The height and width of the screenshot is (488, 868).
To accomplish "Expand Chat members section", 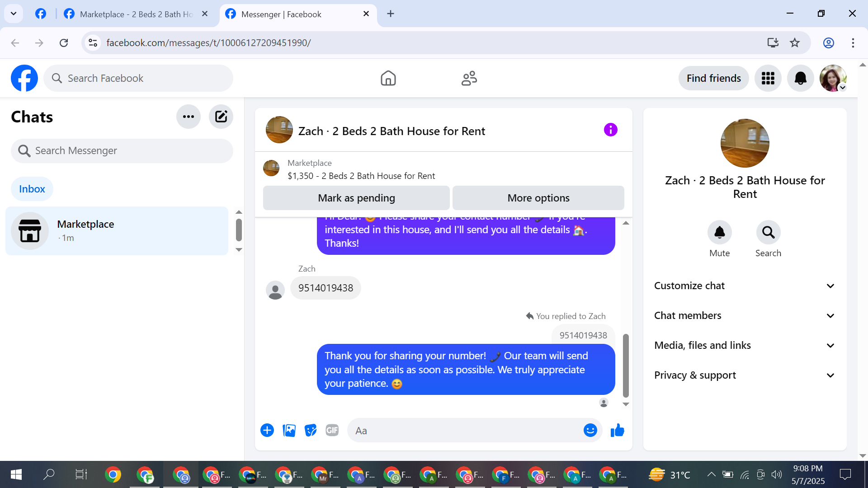I will pos(745,315).
